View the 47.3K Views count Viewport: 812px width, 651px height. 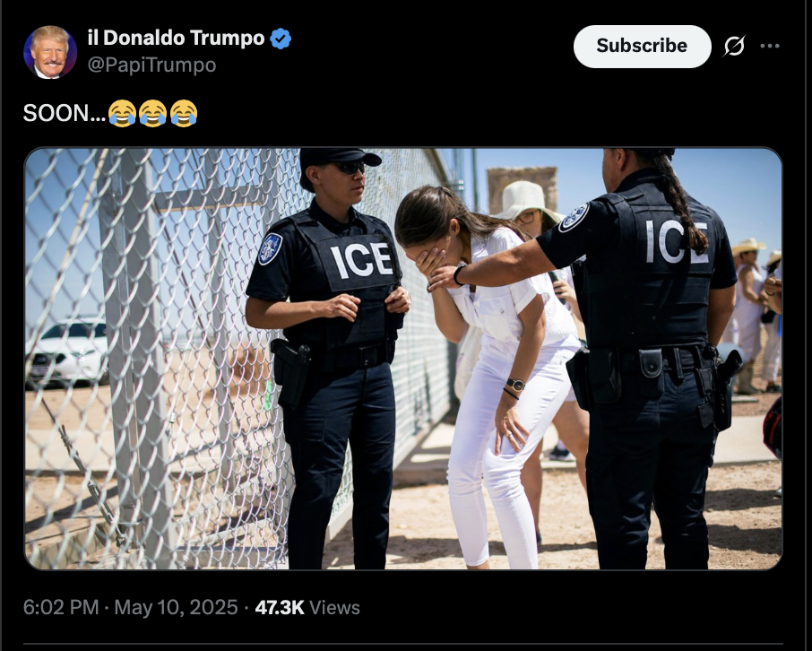307,607
